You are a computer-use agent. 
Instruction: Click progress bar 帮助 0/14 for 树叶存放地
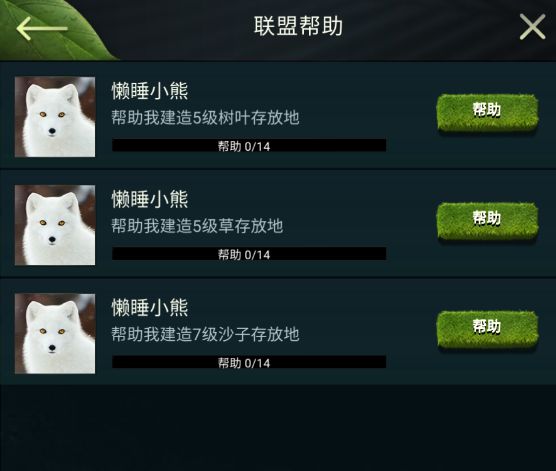(x=249, y=145)
